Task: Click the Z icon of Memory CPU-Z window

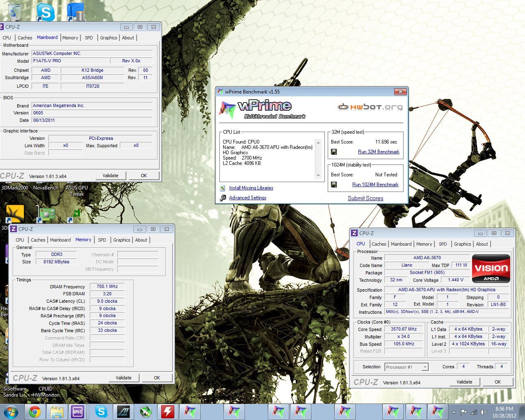Action: click(x=14, y=229)
